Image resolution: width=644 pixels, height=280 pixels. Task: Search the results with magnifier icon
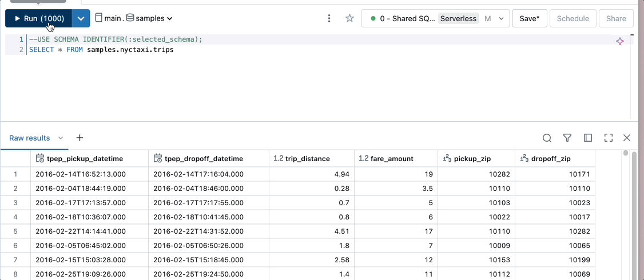coord(547,138)
